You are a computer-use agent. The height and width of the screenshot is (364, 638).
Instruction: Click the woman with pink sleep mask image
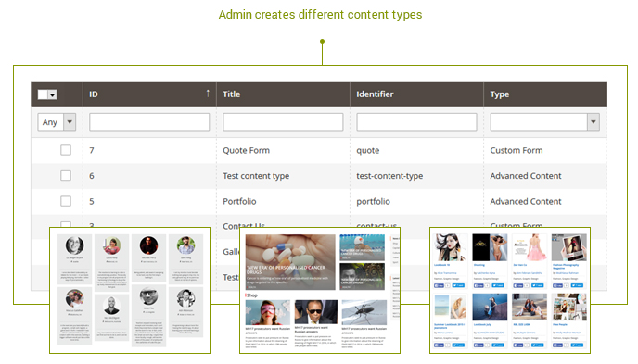268,312
